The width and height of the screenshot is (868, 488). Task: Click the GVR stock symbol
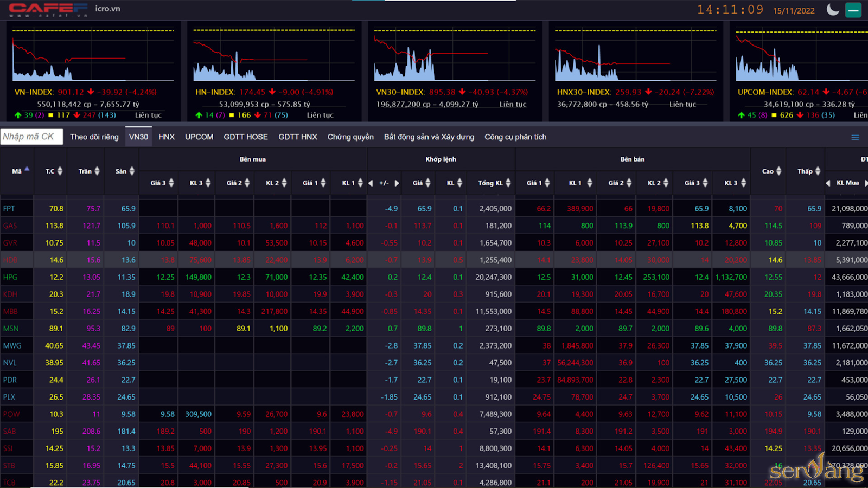[10, 243]
